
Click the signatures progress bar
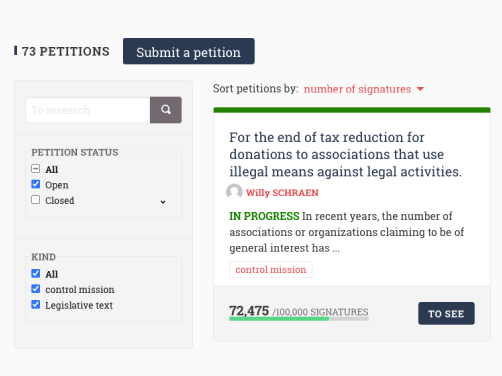coord(299,319)
